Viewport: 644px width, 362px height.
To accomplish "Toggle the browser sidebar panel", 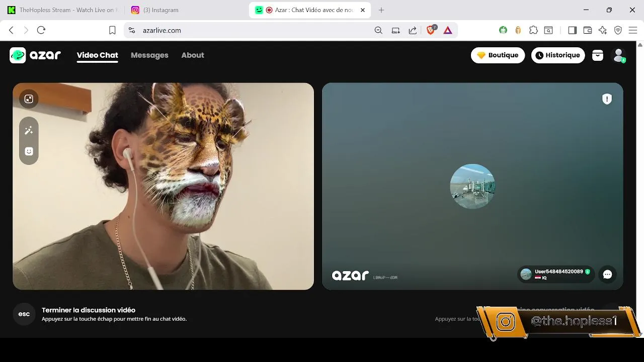I will (572, 30).
